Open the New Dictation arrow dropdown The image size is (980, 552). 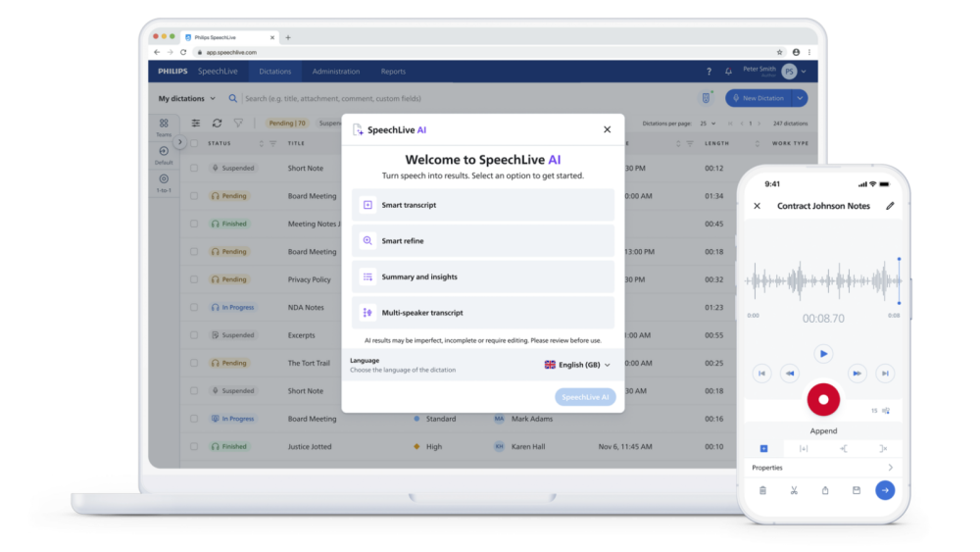[800, 98]
